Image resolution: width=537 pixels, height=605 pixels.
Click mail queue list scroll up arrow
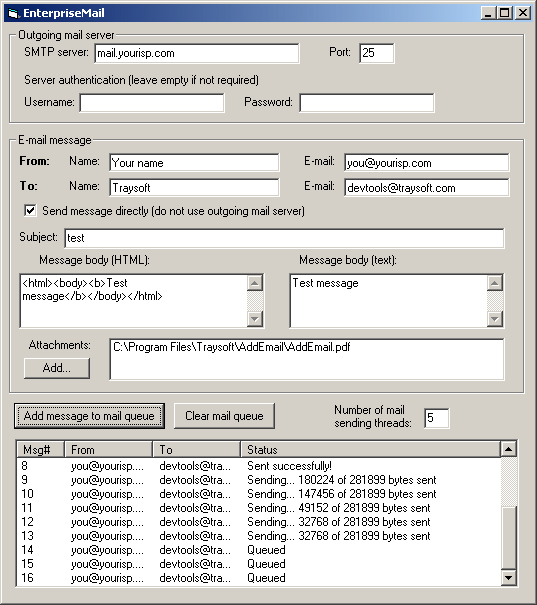(508, 449)
